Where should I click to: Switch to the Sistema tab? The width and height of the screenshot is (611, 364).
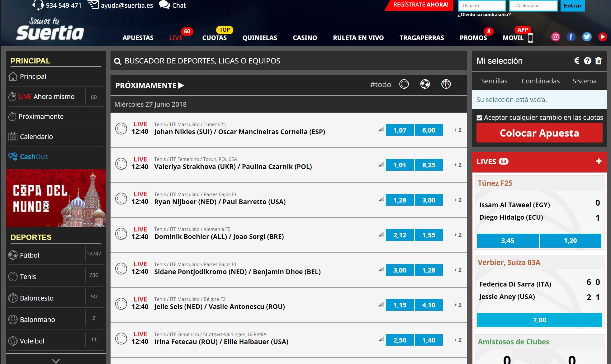coord(585,81)
